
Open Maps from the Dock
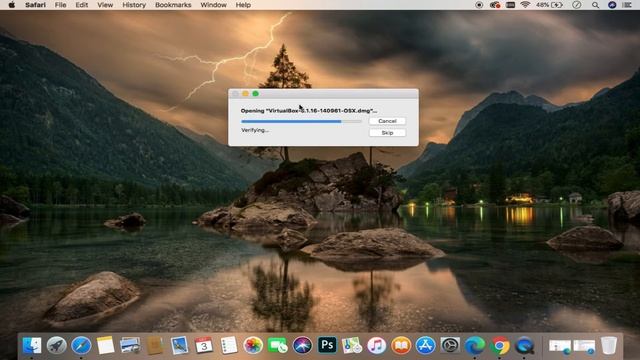pyautogui.click(x=352, y=345)
